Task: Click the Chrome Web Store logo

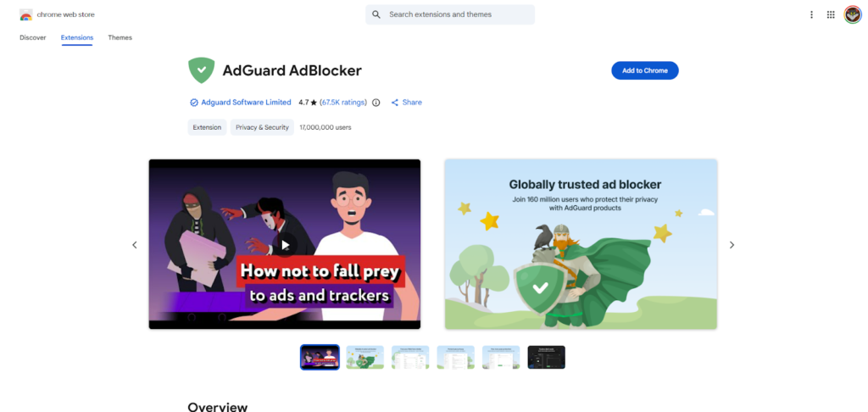Action: point(26,15)
